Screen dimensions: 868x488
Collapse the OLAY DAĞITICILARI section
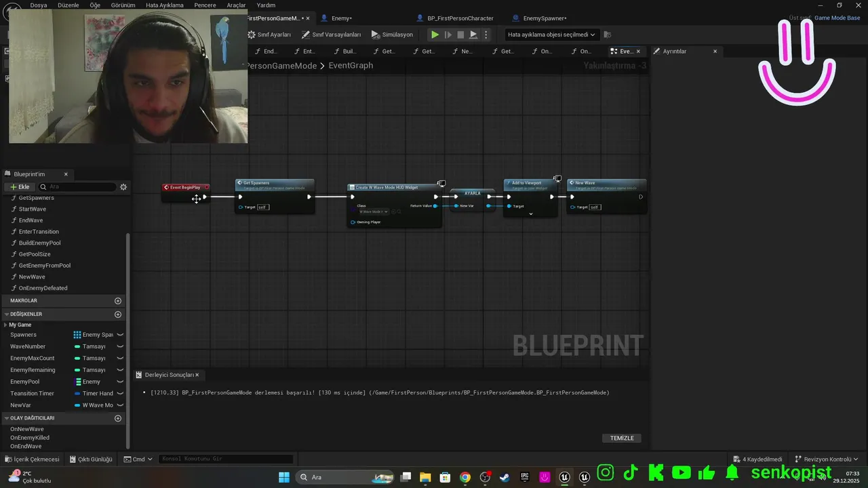[x=6, y=418]
